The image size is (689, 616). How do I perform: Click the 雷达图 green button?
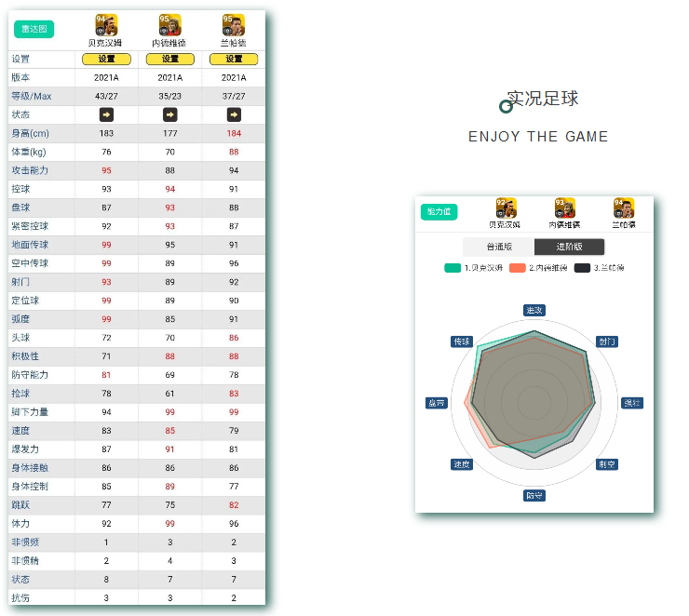[x=34, y=30]
